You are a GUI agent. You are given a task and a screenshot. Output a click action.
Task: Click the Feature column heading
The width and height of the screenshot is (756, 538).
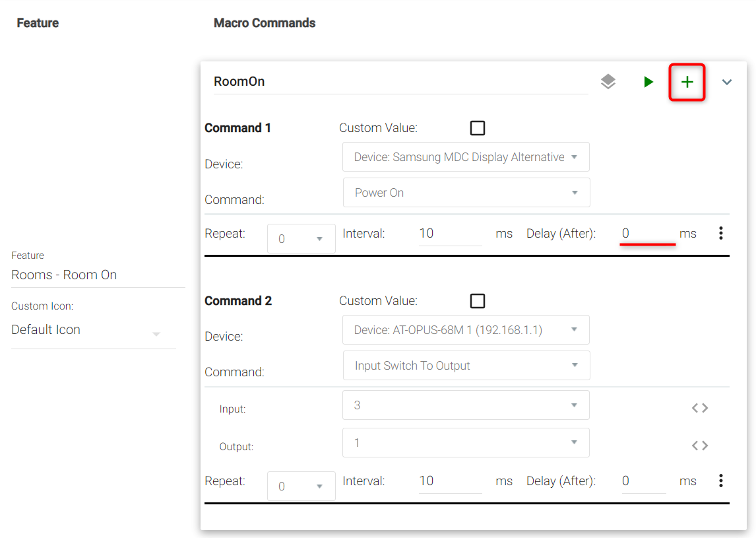click(x=38, y=22)
